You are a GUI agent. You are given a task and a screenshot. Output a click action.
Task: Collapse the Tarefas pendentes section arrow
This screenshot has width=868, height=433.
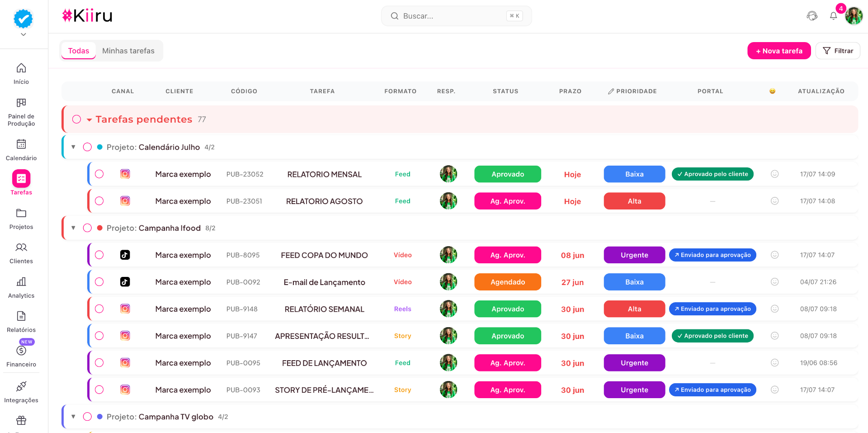[90, 120]
